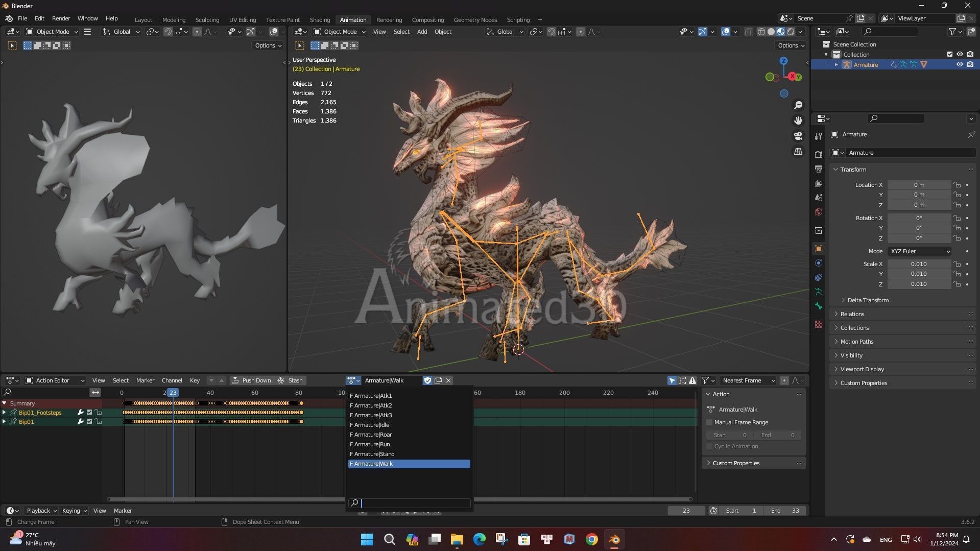The height and width of the screenshot is (551, 980).
Task: Click the frame 23 playhead marker
Action: [x=173, y=393]
